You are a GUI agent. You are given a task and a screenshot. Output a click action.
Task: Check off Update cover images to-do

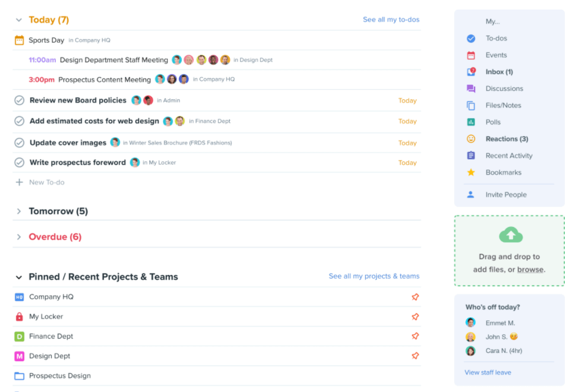pos(20,143)
